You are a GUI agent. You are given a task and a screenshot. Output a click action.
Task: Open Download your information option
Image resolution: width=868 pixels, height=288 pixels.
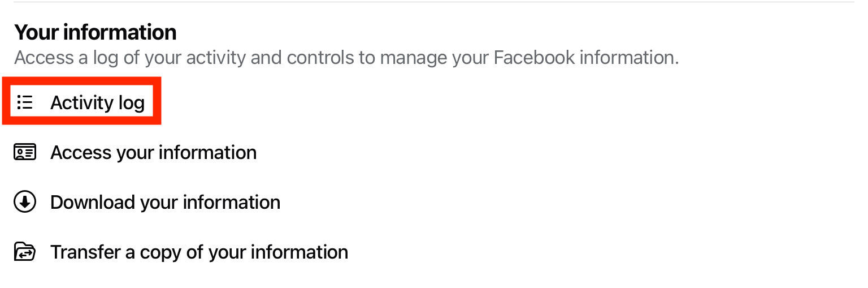point(166,202)
